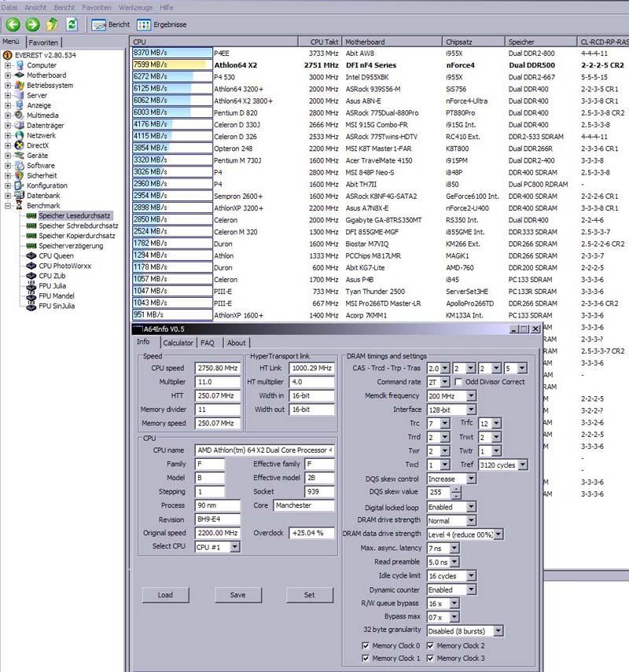Open the 32 byte granularity dropdown

[498, 631]
